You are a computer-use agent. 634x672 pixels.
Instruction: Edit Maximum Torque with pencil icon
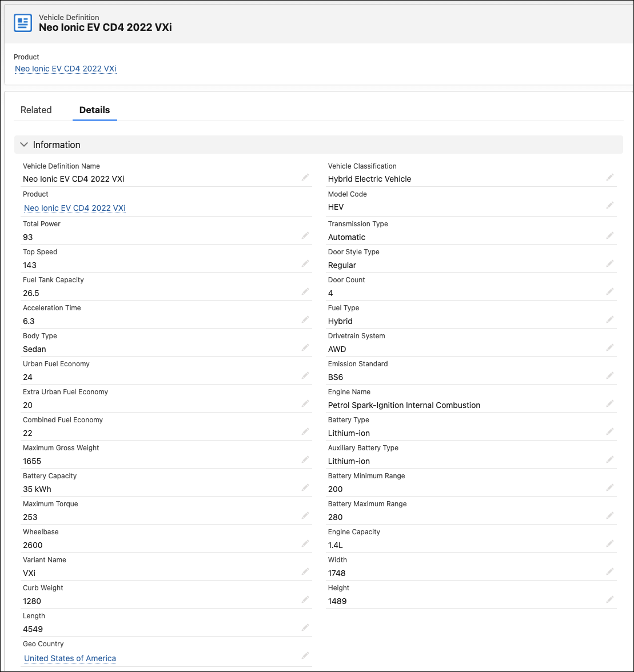pyautogui.click(x=305, y=515)
